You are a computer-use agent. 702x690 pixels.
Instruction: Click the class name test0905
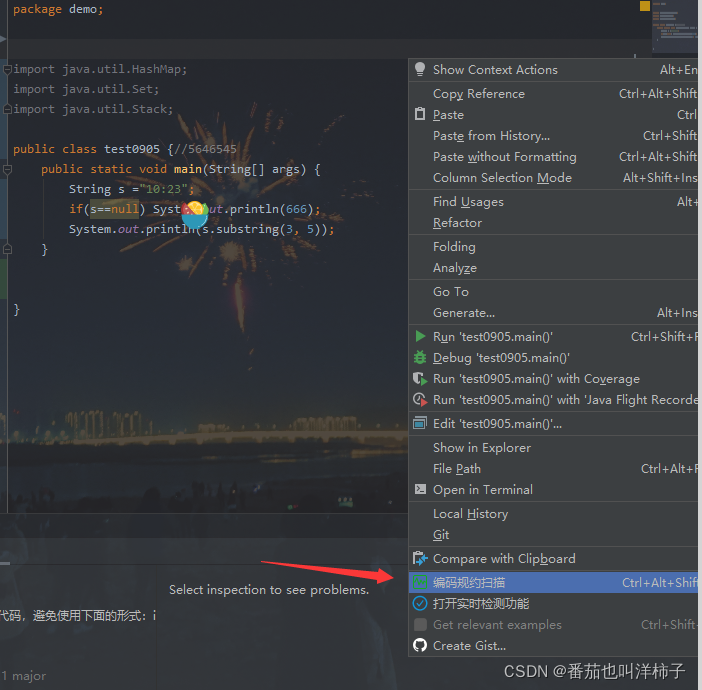[132, 149]
